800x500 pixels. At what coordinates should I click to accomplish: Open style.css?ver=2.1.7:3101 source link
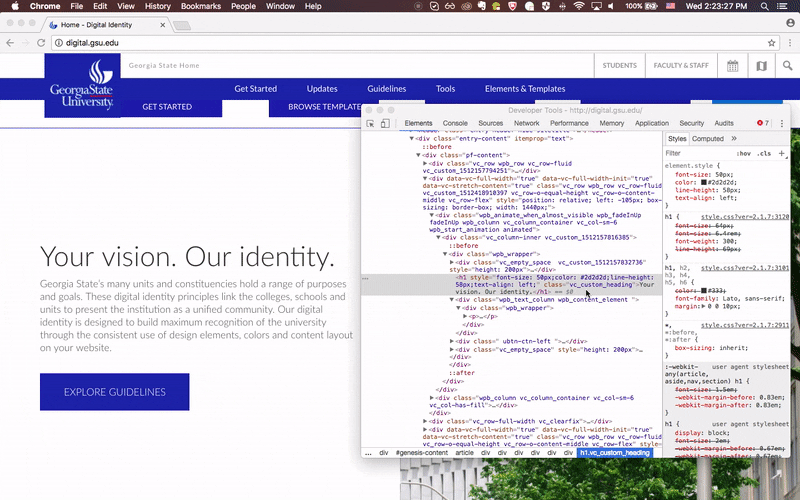tap(744, 268)
